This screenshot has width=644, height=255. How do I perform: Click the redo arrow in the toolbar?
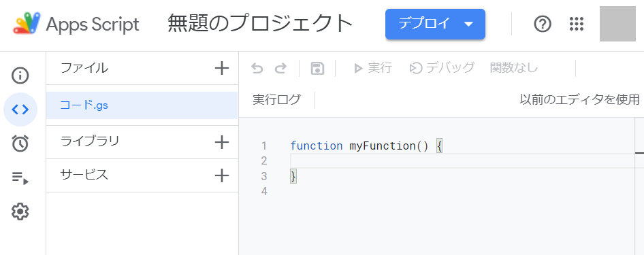(280, 68)
